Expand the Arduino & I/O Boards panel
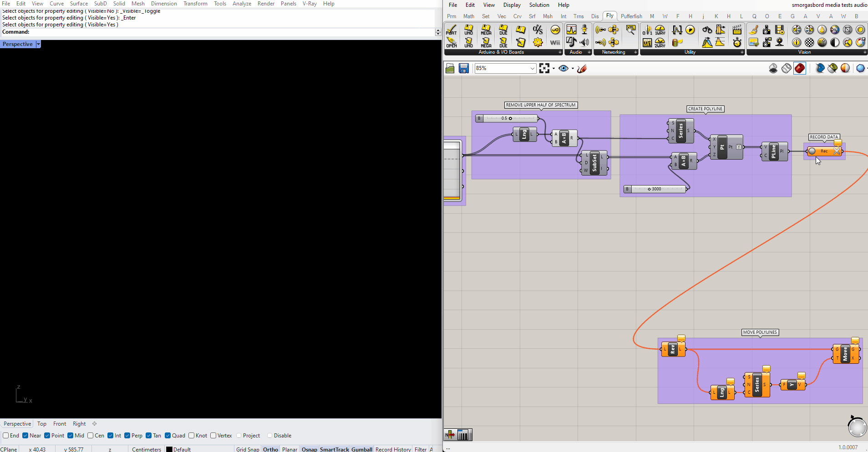 [560, 52]
